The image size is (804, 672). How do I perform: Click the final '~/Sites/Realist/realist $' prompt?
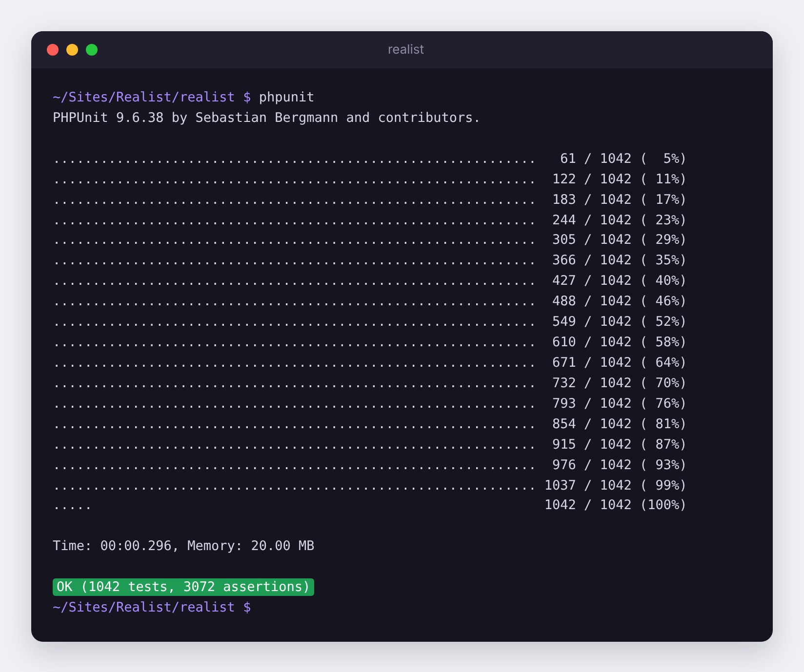152,608
